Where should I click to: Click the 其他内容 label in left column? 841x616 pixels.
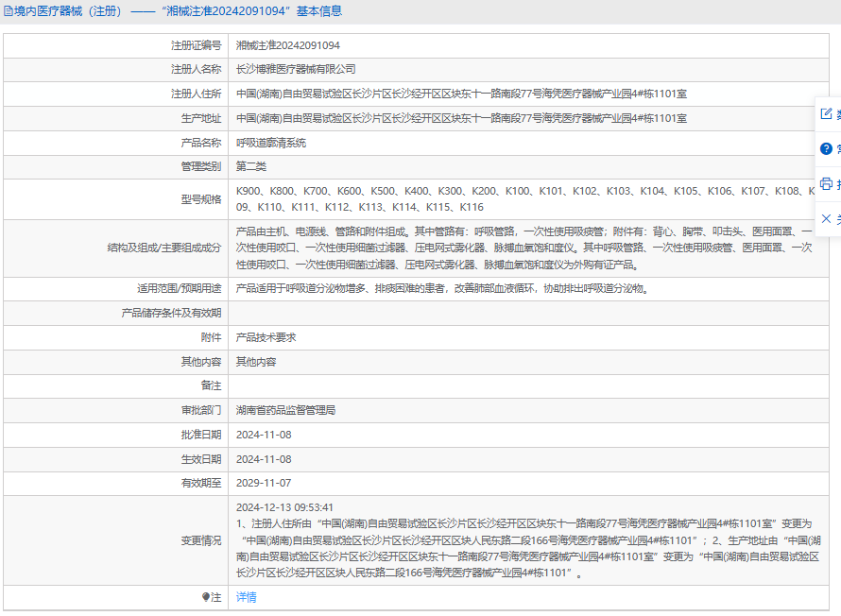200,362
